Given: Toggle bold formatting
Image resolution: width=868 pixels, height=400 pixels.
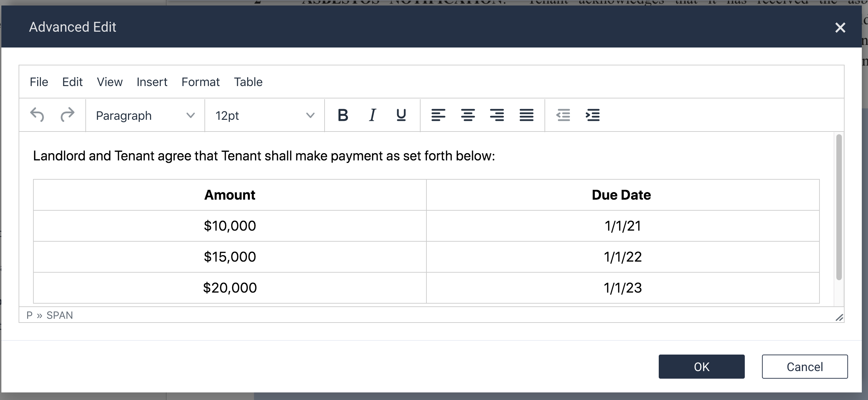Looking at the screenshot, I should pyautogui.click(x=343, y=115).
